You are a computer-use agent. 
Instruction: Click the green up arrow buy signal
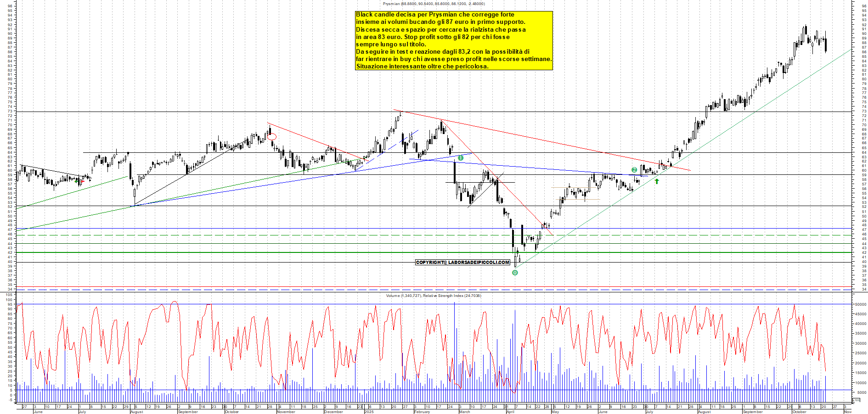(657, 181)
